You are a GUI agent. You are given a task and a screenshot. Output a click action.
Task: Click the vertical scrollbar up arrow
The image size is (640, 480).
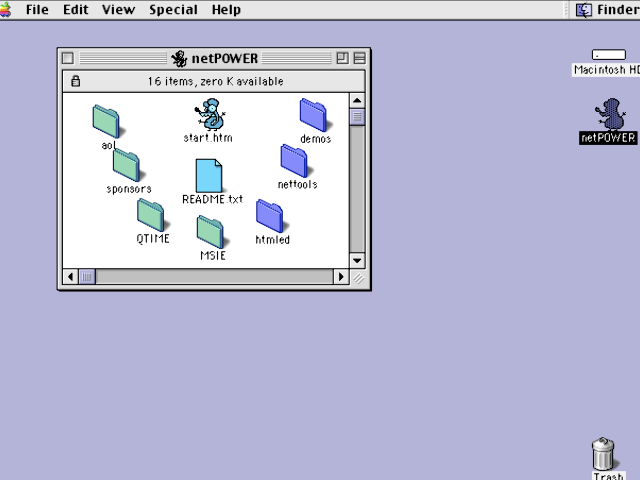point(357,100)
